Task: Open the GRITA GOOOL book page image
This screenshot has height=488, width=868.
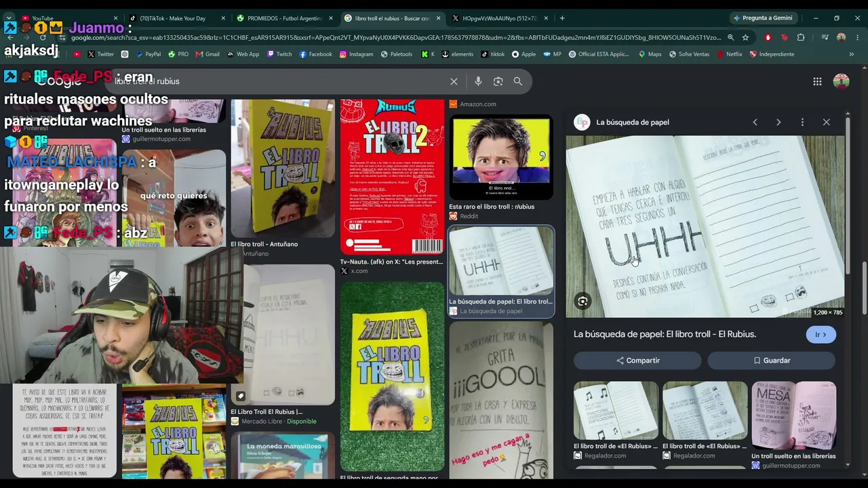Action: pyautogui.click(x=501, y=400)
